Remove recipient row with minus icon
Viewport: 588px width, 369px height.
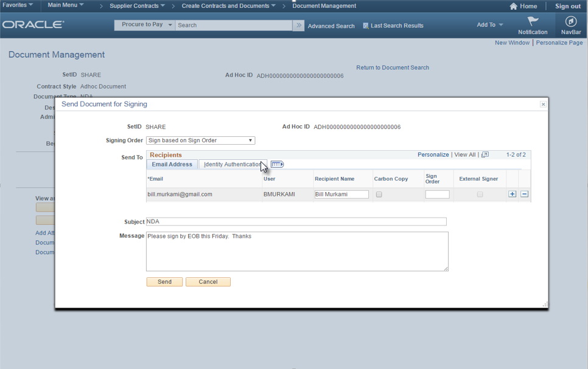click(x=524, y=195)
